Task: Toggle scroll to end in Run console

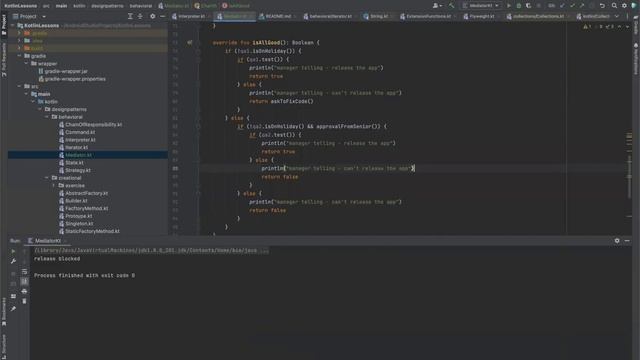Action: 24,282
